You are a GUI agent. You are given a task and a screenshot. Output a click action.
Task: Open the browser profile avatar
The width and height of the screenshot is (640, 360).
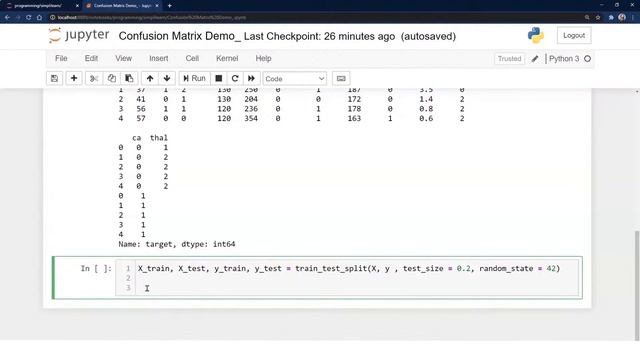pos(622,18)
